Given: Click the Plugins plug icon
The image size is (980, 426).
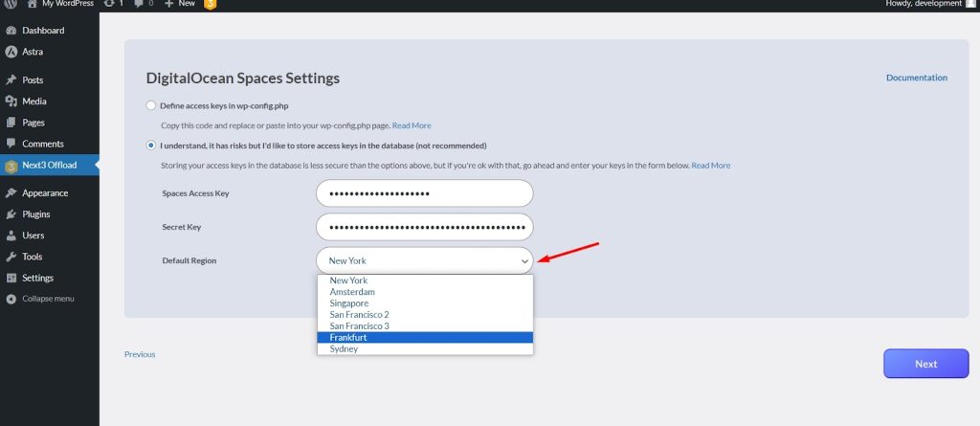Looking at the screenshot, I should click(x=11, y=214).
